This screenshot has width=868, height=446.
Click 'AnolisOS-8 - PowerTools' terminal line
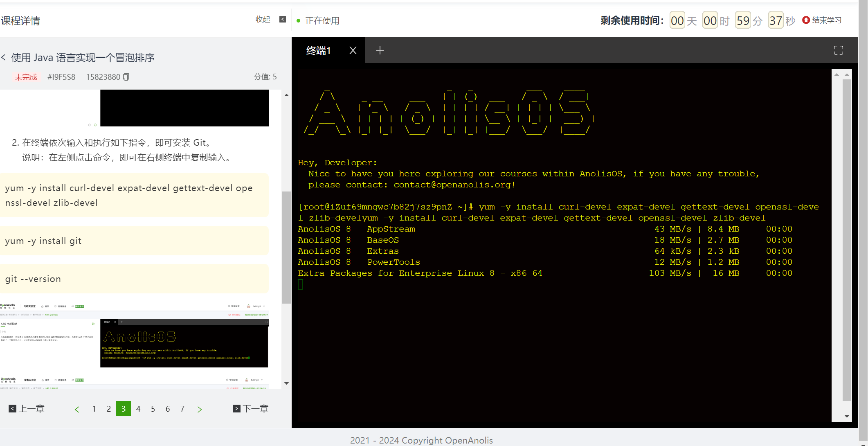coord(359,262)
